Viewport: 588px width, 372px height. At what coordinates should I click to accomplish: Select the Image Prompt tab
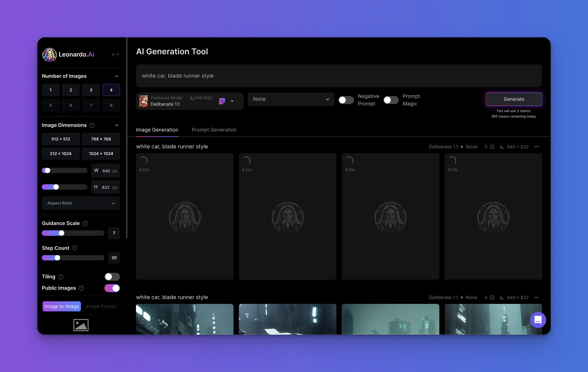pos(101,306)
